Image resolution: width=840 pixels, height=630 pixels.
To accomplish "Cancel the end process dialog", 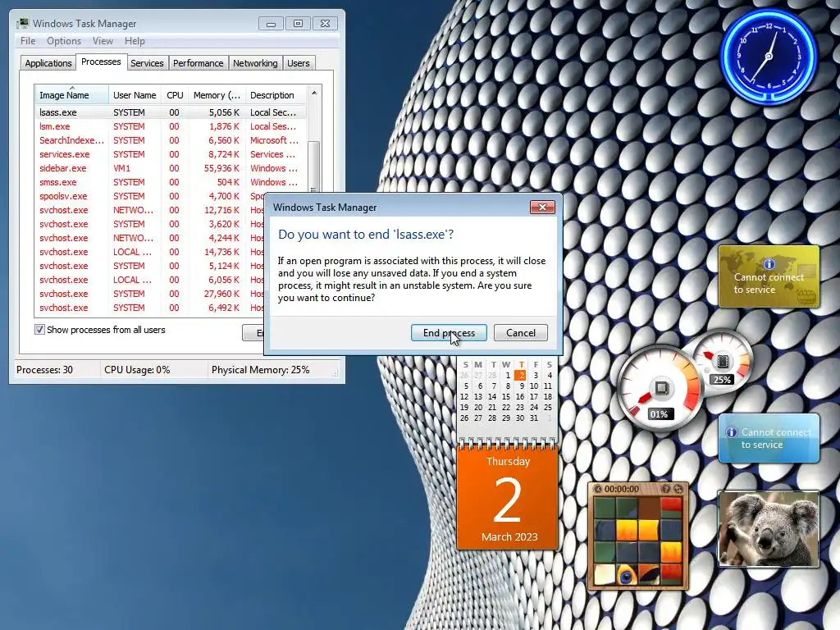I will pyautogui.click(x=521, y=333).
